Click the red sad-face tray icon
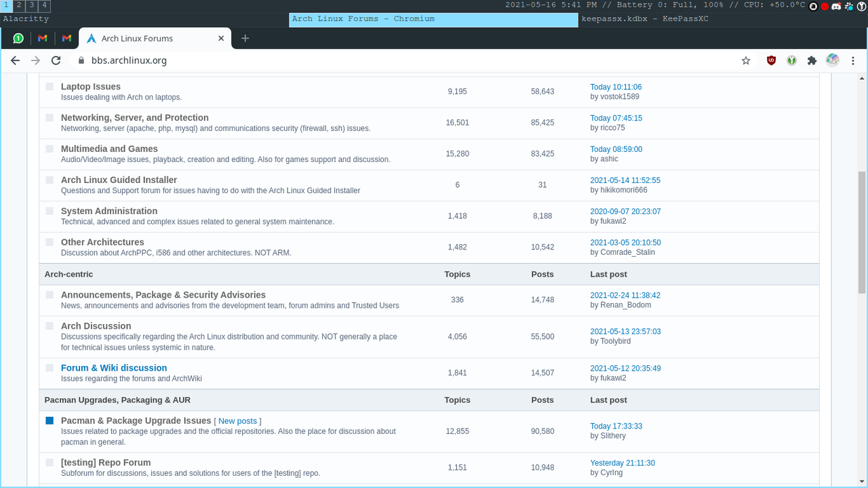868x488 pixels. pyautogui.click(x=825, y=6)
